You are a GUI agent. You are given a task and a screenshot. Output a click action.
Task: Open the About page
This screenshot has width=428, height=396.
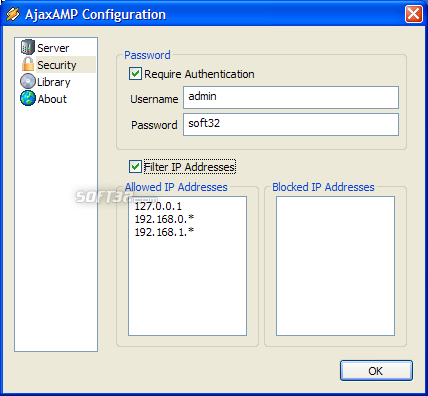(52, 99)
